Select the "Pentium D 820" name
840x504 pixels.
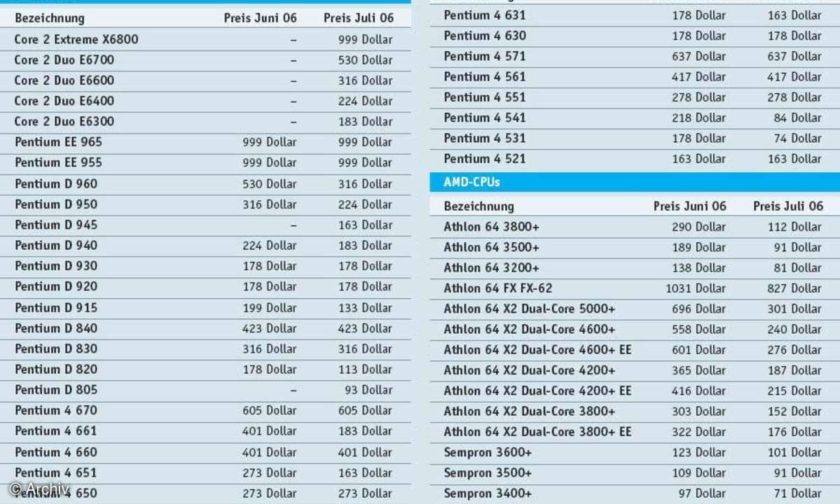pyautogui.click(x=56, y=369)
